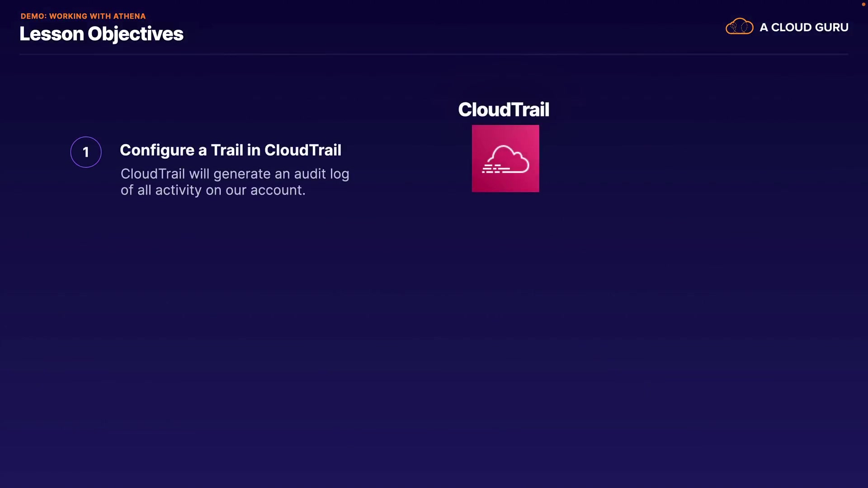Click the word 'DEMO:' in the top-left label
The height and width of the screenshot is (488, 868).
point(33,16)
